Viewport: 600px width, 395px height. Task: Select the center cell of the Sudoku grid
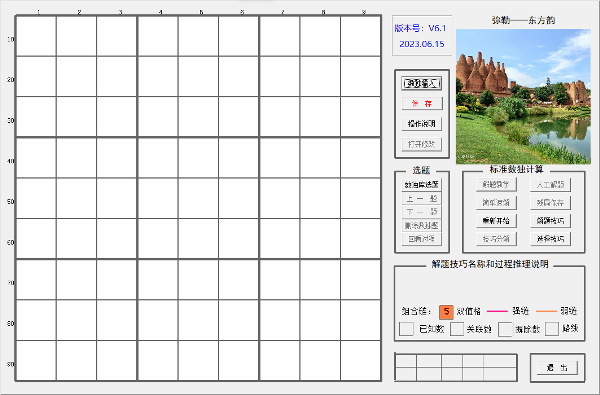(198, 198)
